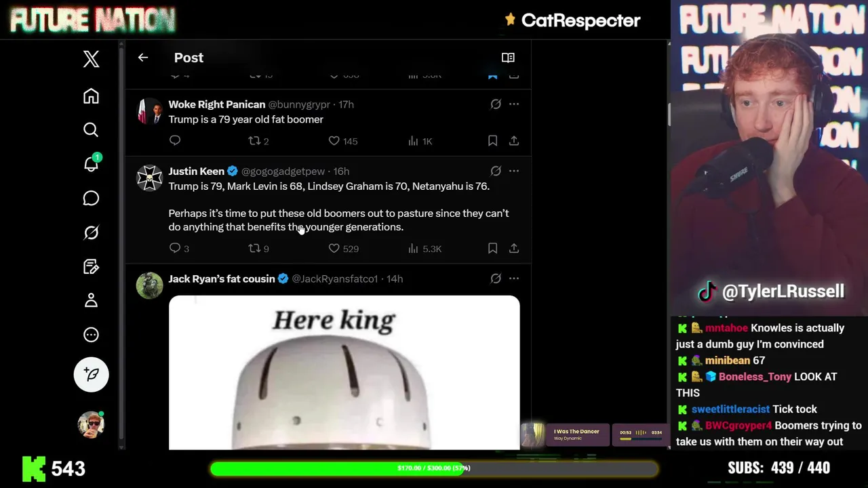
Task: Open the Explore search icon in sidebar
Action: 91,130
